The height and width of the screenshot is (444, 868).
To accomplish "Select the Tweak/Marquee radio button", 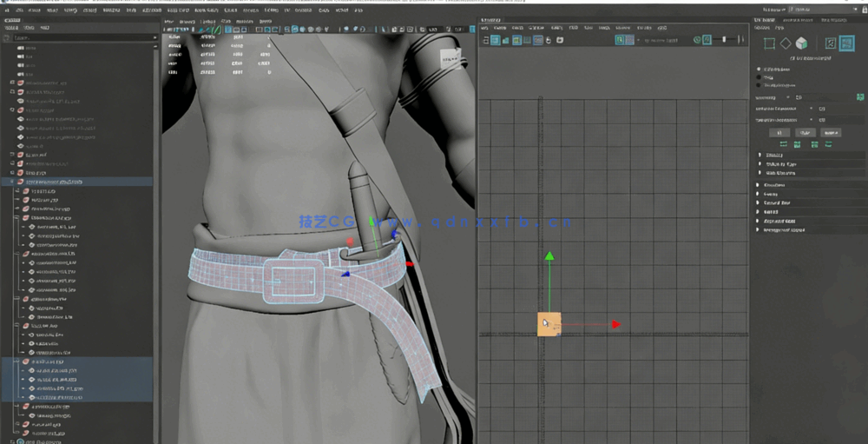I will point(760,85).
